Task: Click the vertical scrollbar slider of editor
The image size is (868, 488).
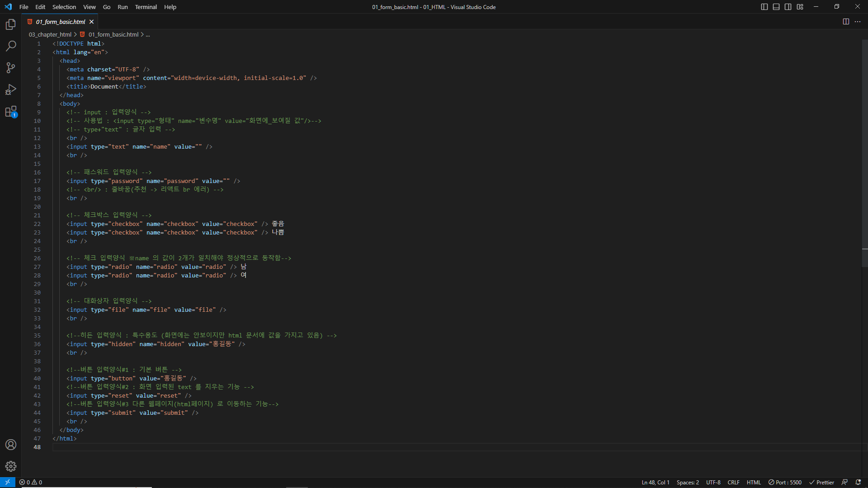Action: click(864, 154)
